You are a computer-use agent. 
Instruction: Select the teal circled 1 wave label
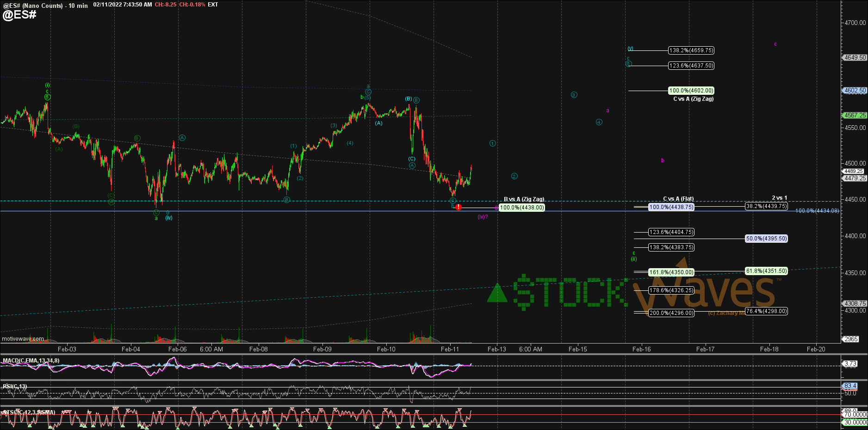coord(492,143)
